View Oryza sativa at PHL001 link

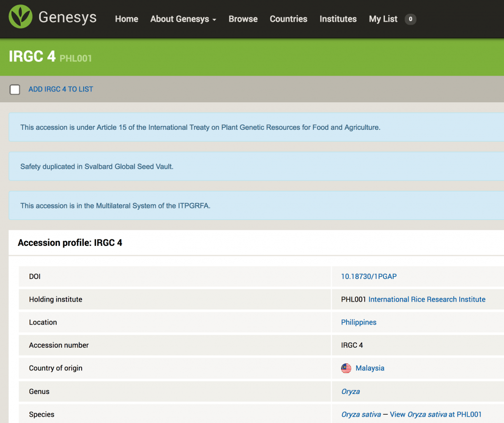(436, 414)
